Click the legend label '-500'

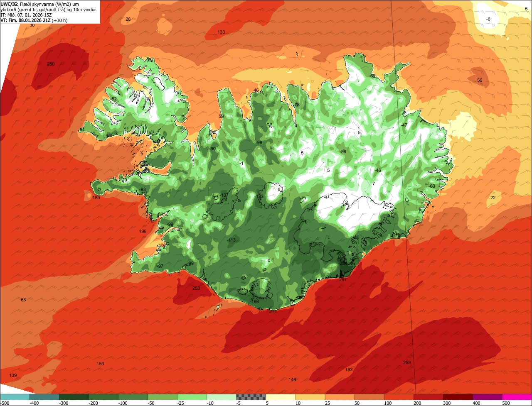pos(5,403)
